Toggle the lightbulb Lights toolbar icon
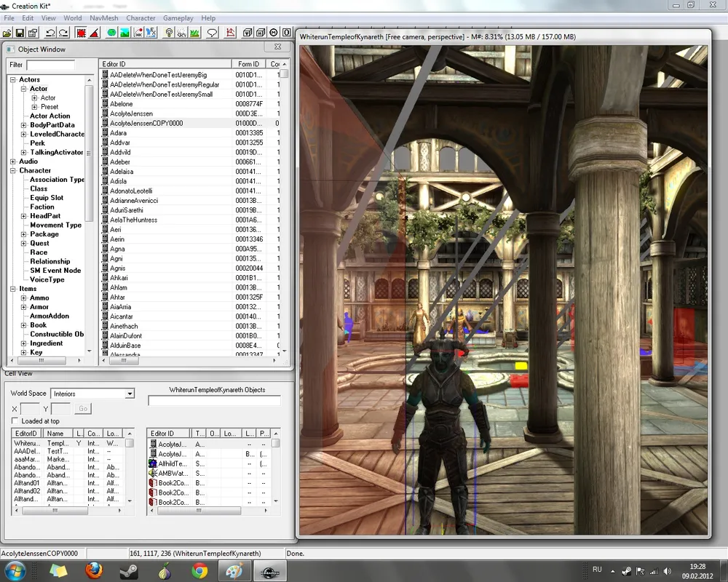728x582 pixels. tap(169, 33)
